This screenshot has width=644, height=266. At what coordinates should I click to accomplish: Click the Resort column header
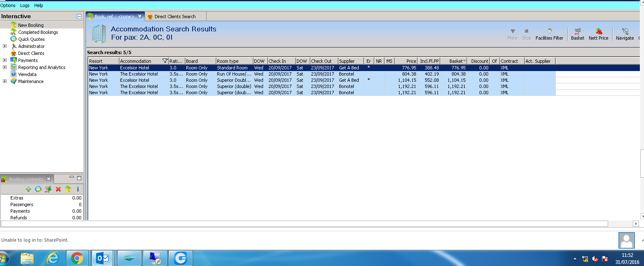tap(103, 61)
